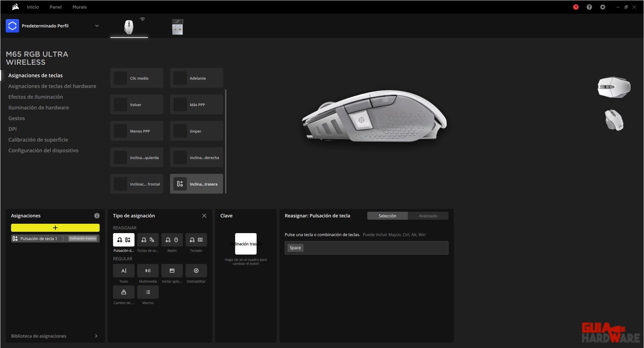Choose Macros assignment type

(148, 292)
